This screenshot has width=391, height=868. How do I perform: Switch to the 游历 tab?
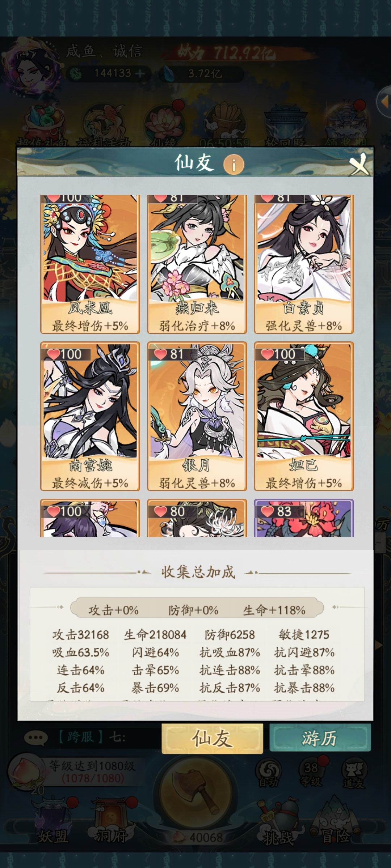coord(320,738)
